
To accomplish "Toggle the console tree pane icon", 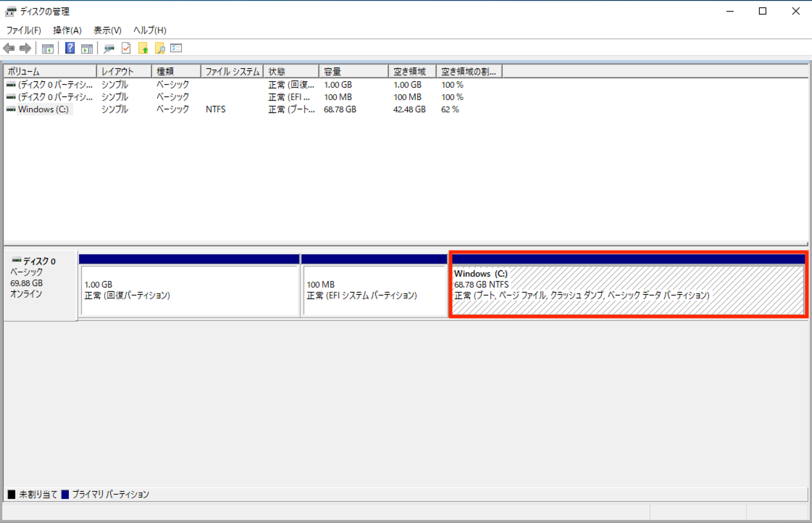I will [x=48, y=49].
